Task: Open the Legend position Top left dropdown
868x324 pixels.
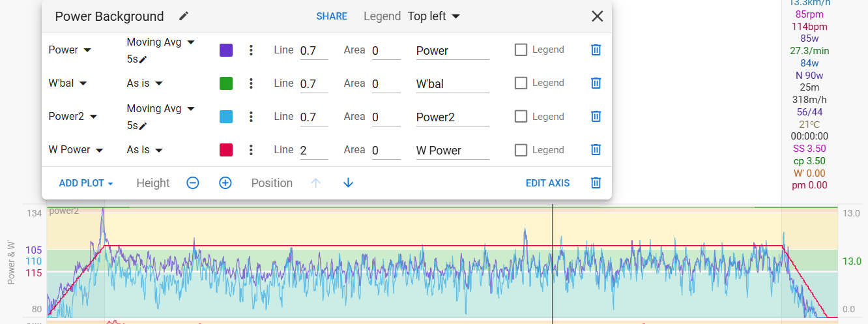Action: pos(433,16)
